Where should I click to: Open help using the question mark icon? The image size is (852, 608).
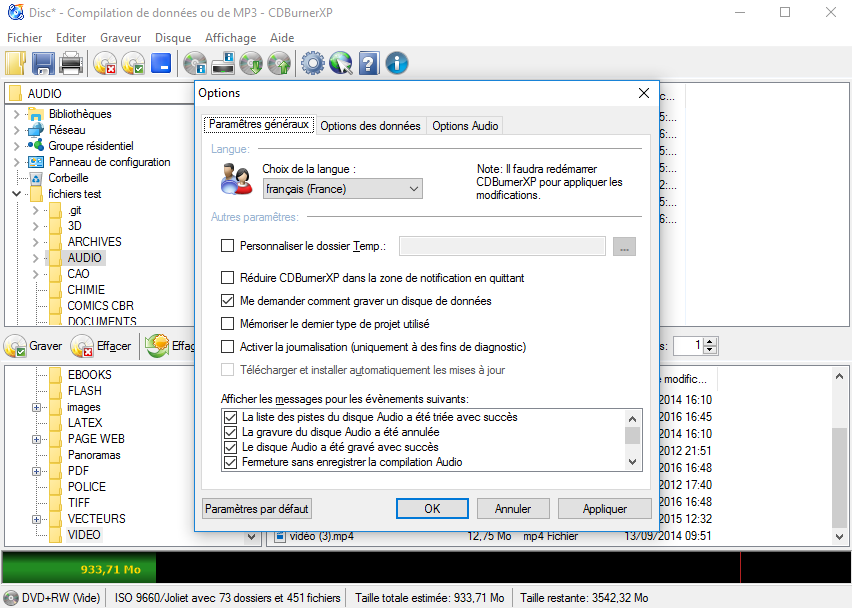point(369,63)
